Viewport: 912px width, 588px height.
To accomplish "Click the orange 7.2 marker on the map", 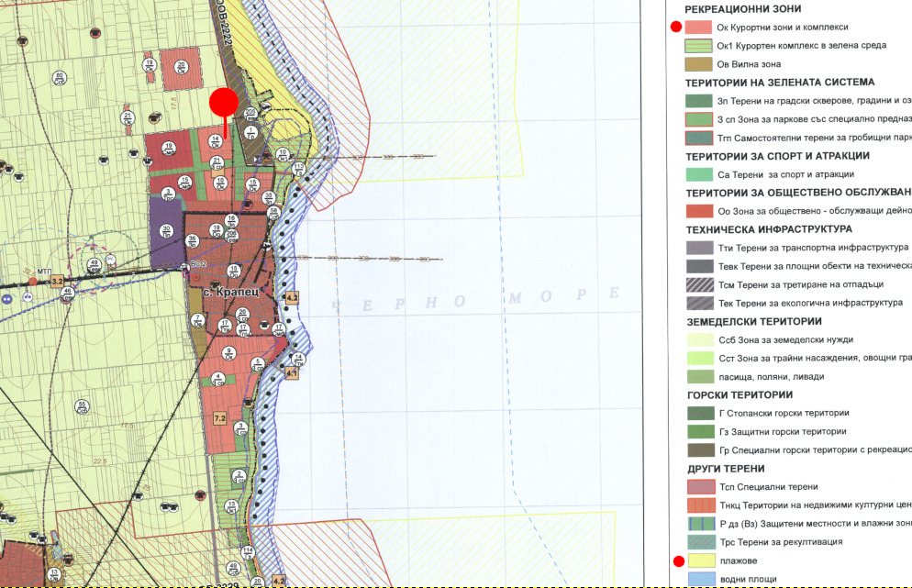I will [x=219, y=418].
